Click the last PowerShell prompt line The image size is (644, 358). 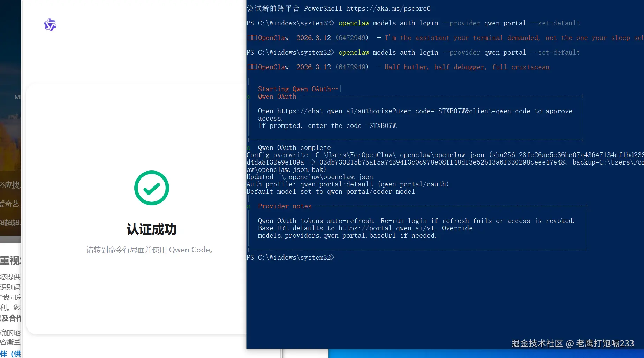click(290, 257)
